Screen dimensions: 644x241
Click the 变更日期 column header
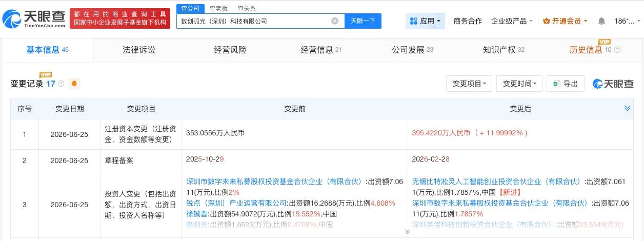tap(70, 109)
